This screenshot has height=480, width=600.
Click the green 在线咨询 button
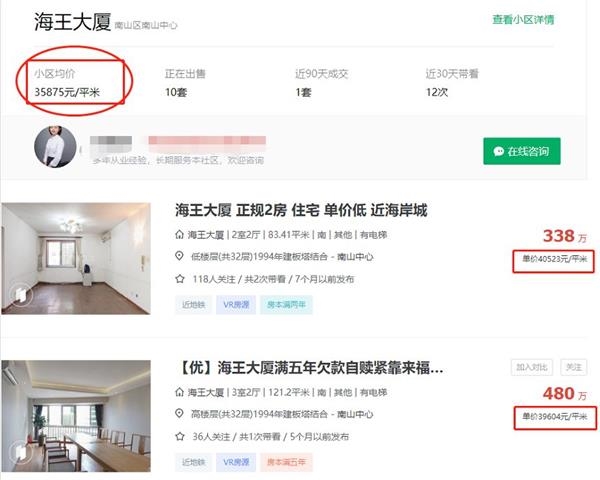(x=521, y=151)
